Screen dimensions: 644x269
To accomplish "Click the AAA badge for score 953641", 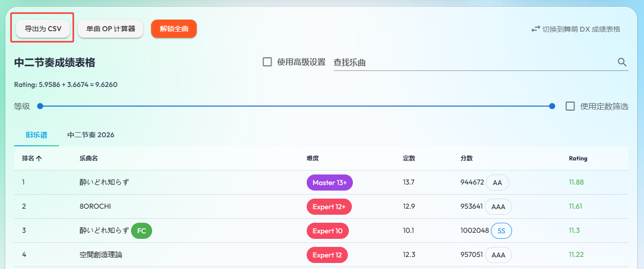I will click(x=498, y=207).
